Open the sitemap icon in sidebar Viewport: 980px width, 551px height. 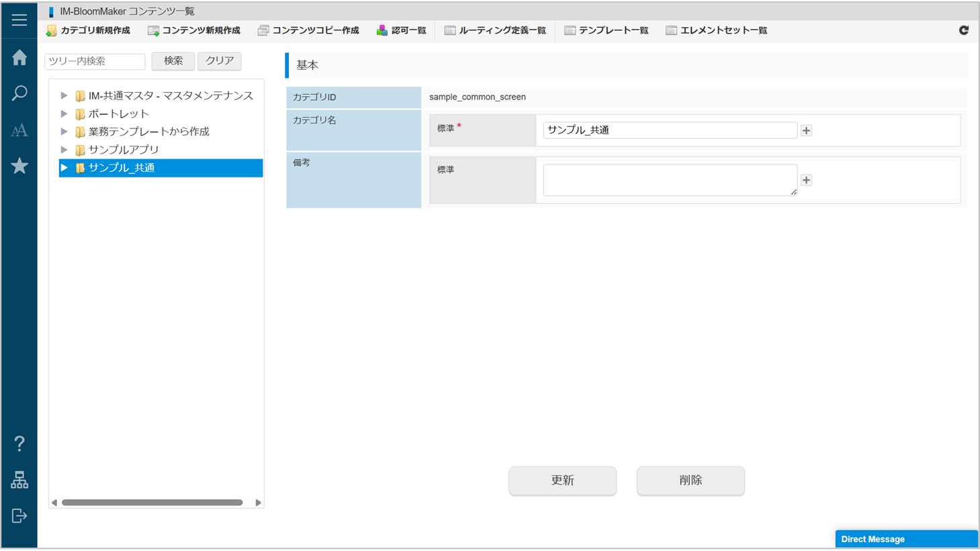click(x=19, y=480)
